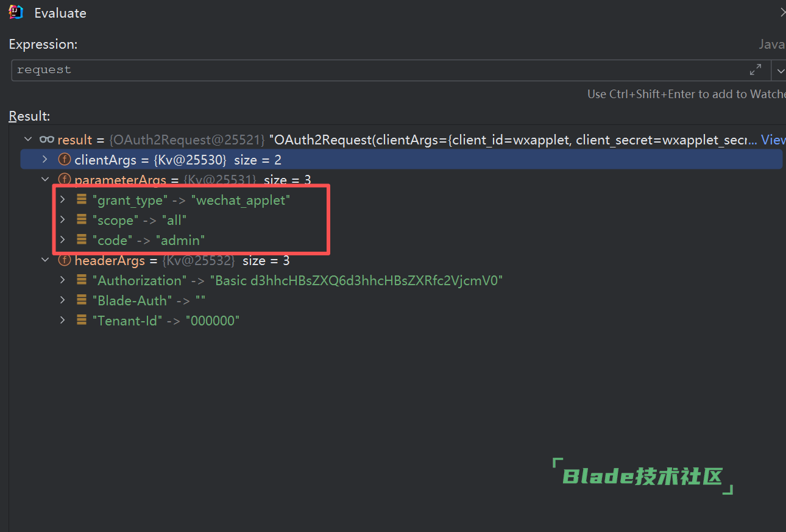Collapse the result root node
This screenshot has width=786, height=532.
coord(27,140)
